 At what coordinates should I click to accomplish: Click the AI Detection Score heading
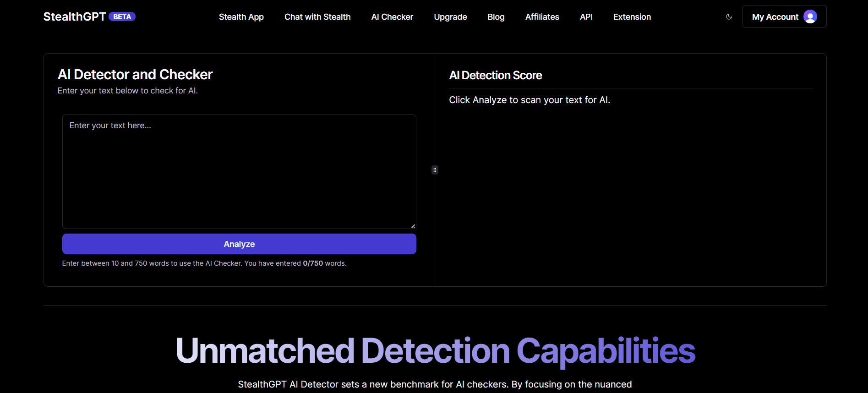click(495, 76)
